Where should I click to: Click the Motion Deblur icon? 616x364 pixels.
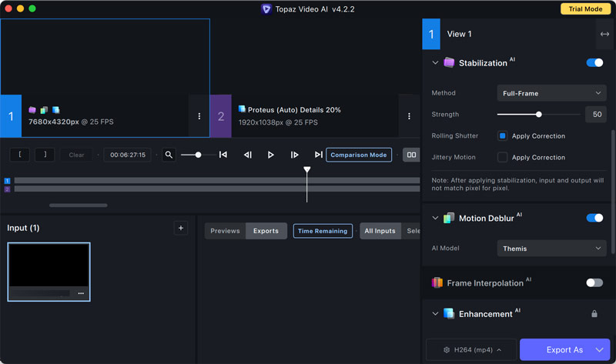(449, 218)
